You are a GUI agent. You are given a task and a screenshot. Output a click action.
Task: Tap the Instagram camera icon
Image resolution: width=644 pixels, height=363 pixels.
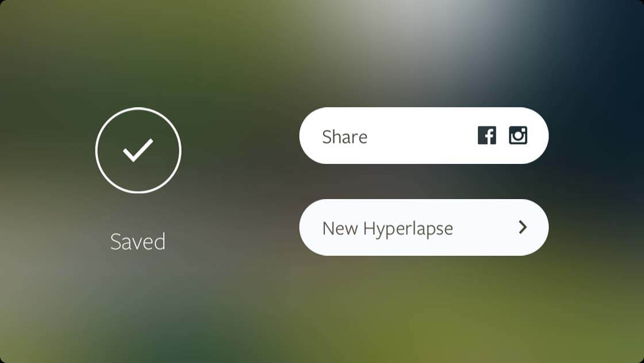518,135
